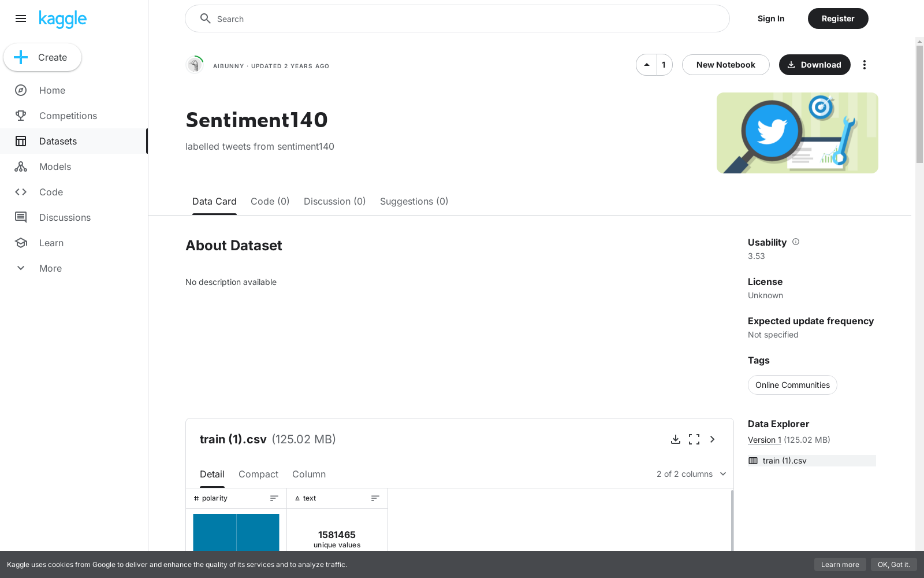Click the search magnifier icon
This screenshot has height=578, width=924.
click(205, 18)
